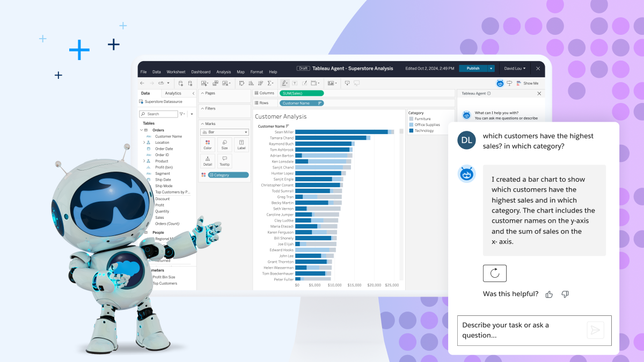Click the Tableau Agent robot icon in toolbar

(500, 83)
